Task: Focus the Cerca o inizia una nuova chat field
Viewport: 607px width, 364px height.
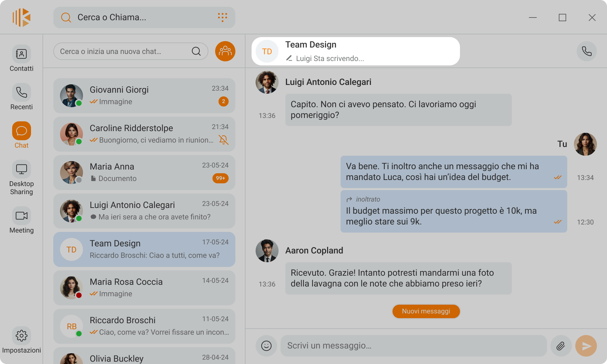Action: point(131,51)
